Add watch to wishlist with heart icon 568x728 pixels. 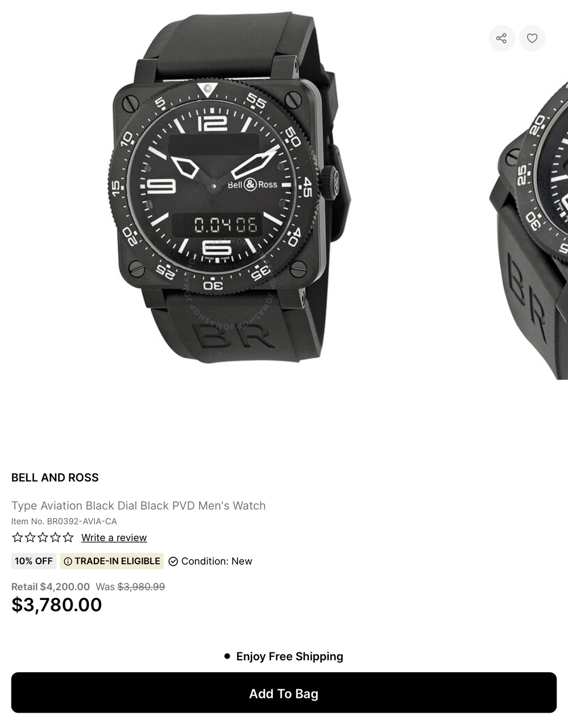pos(532,38)
